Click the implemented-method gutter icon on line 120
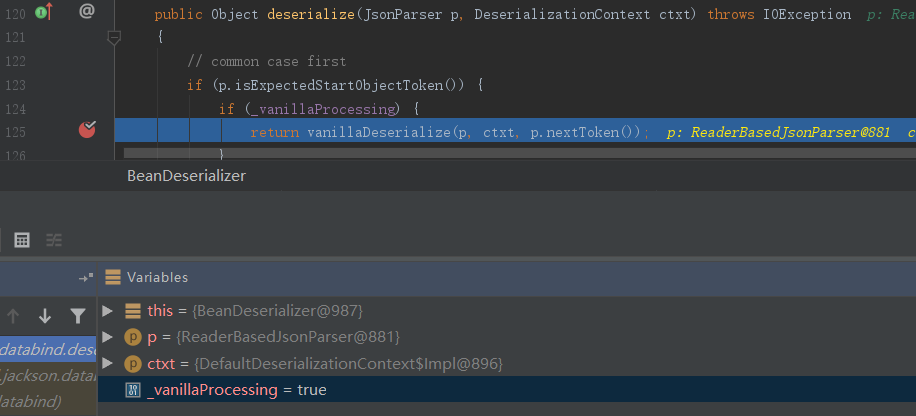Screen dimensions: 916x416 click(43, 12)
